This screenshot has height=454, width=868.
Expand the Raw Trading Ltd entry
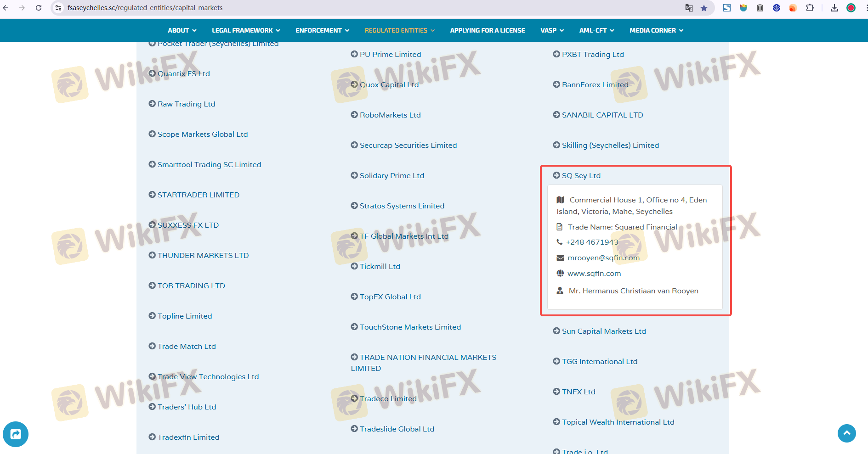(x=186, y=104)
